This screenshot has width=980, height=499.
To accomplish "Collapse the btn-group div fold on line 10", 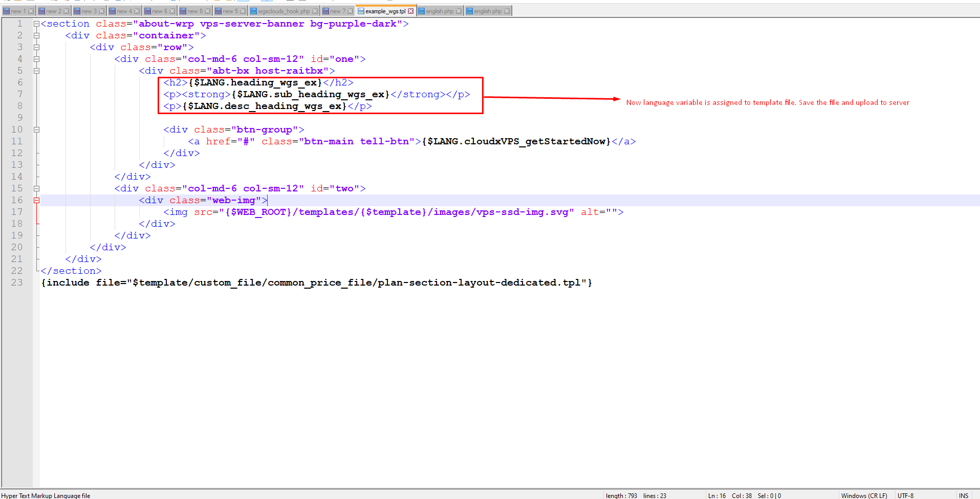I will click(36, 130).
